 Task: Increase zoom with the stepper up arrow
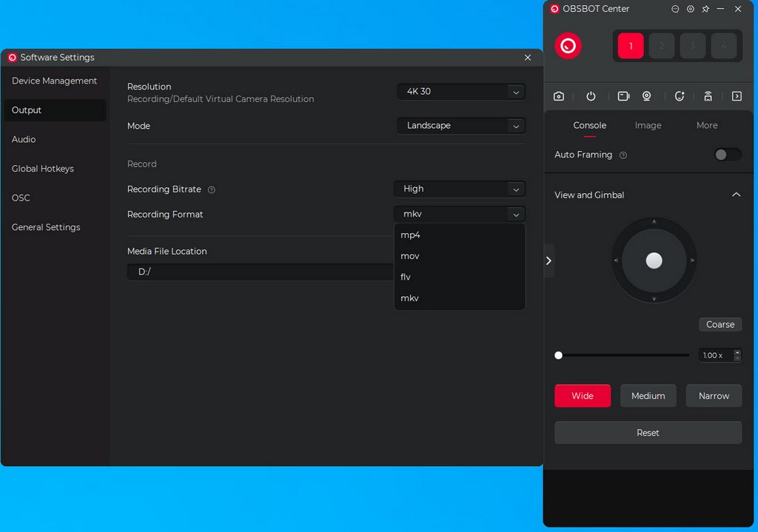(737, 351)
